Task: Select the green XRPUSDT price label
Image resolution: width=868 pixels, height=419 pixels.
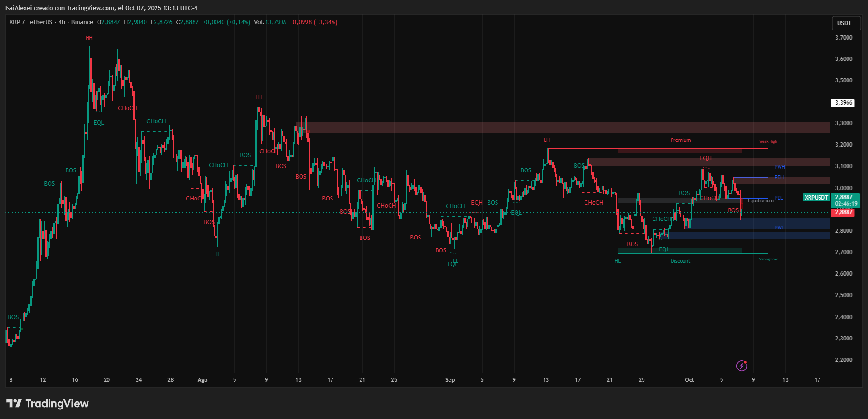Action: (816, 198)
